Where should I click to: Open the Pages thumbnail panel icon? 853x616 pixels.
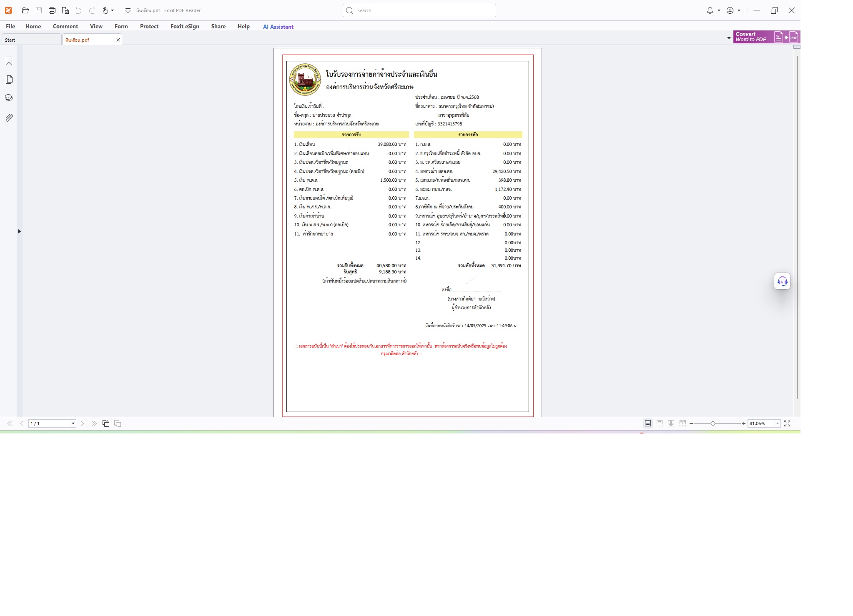9,80
